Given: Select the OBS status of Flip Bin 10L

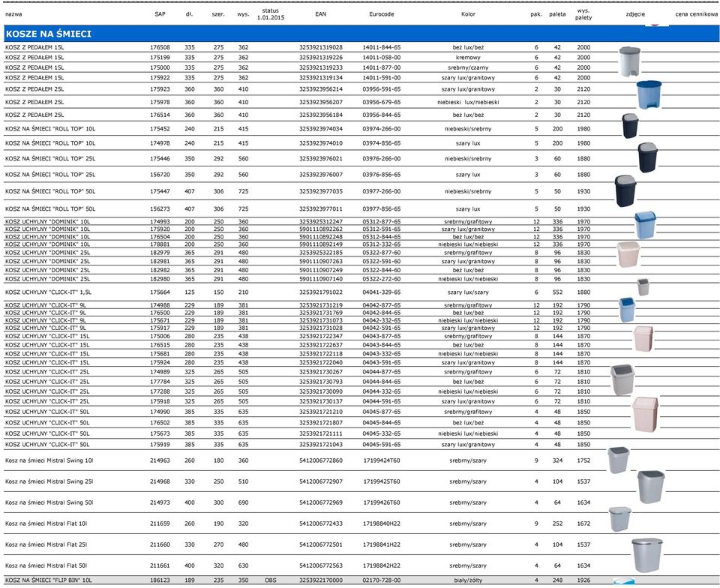Looking at the screenshot, I should tap(271, 580).
